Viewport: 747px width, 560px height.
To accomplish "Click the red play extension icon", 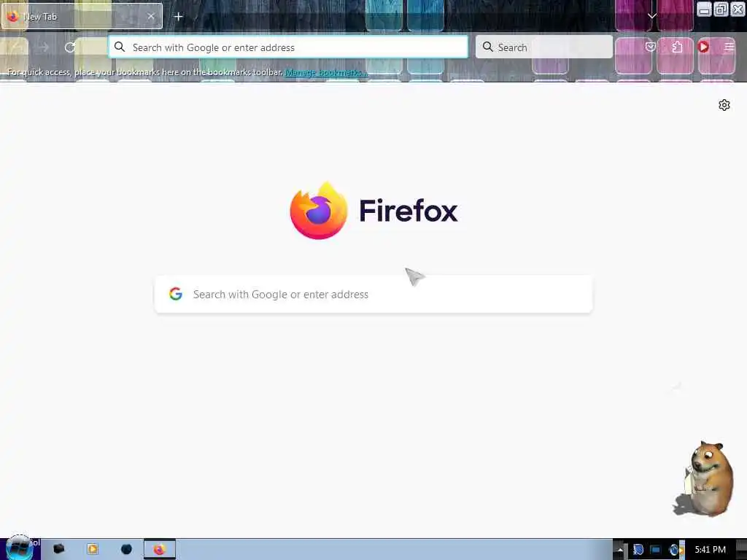I will click(703, 47).
